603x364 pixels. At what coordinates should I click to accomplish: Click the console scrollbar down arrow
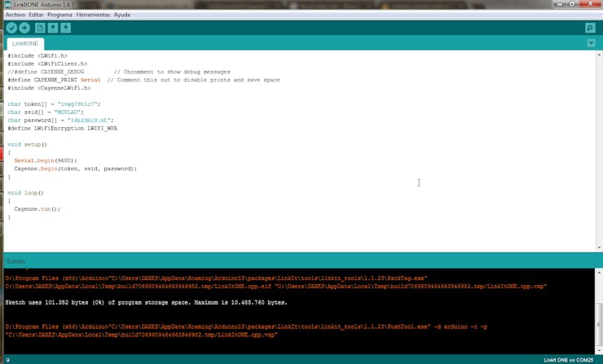[599, 350]
